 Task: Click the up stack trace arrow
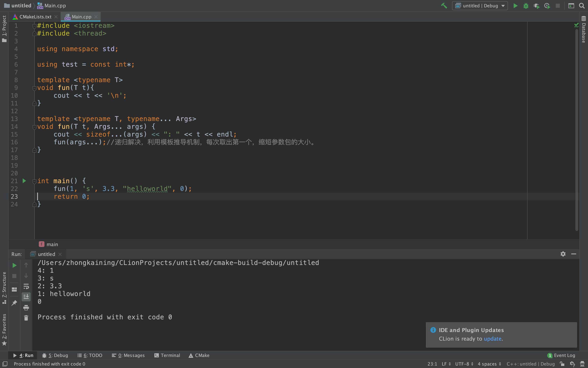click(26, 265)
